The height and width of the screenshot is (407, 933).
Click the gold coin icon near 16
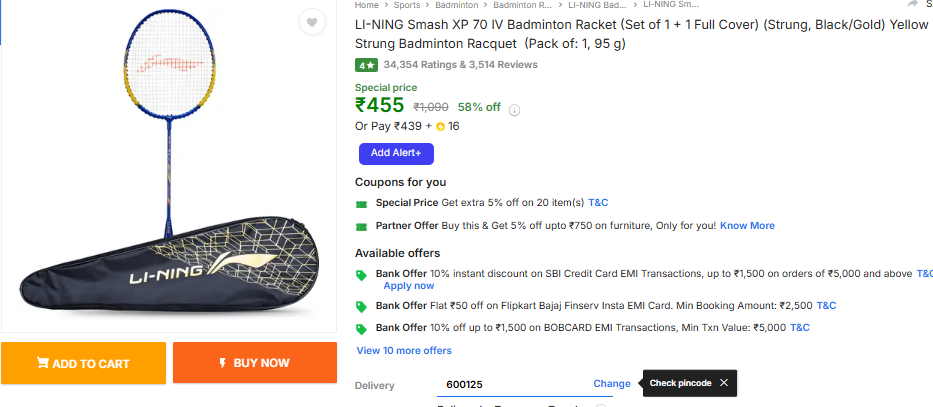point(440,127)
